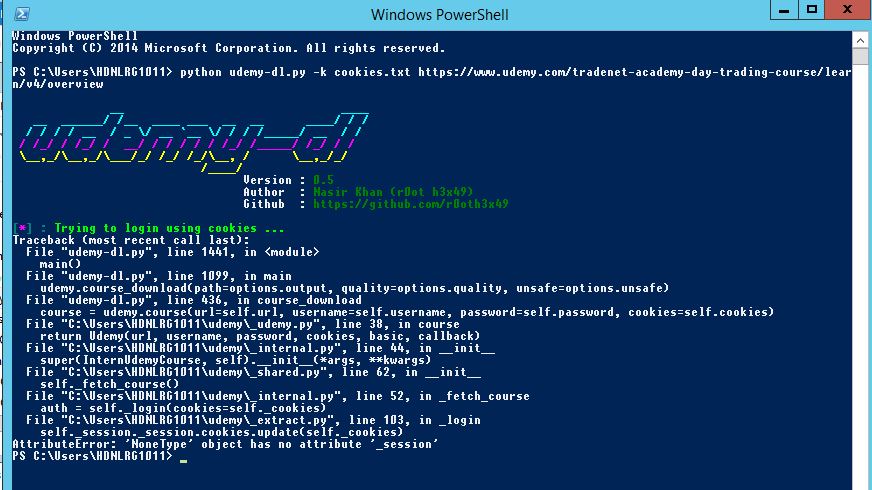Click the _extract.py line 103 entry
The height and width of the screenshot is (490, 872).
coord(253,420)
